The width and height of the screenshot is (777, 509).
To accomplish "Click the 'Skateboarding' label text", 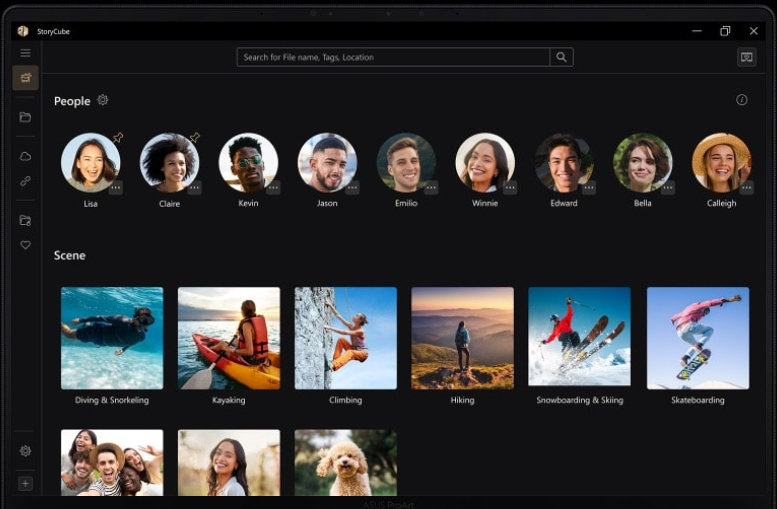I will point(698,400).
